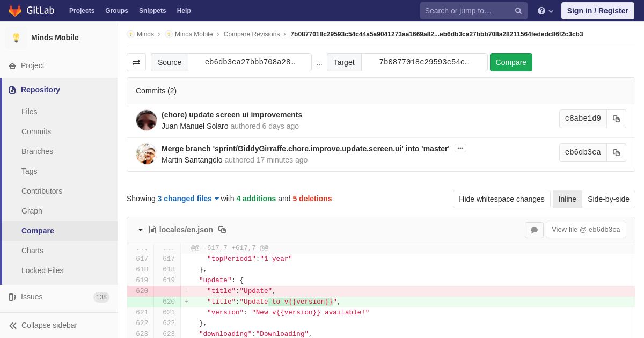Image resolution: width=644 pixels, height=338 pixels.
Task: Hide whitespace changes in diff
Action: point(501,199)
